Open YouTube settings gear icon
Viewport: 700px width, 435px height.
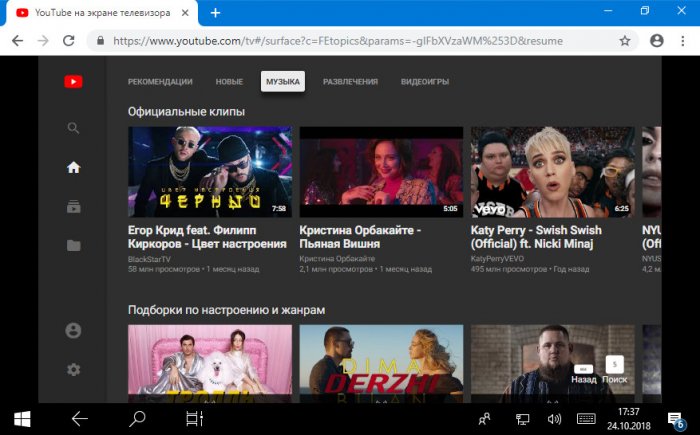point(74,370)
